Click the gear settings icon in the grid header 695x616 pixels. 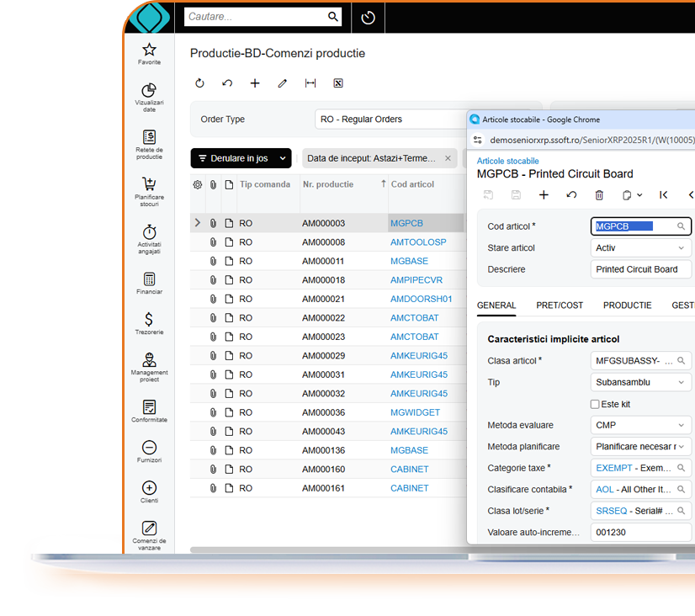tap(197, 184)
